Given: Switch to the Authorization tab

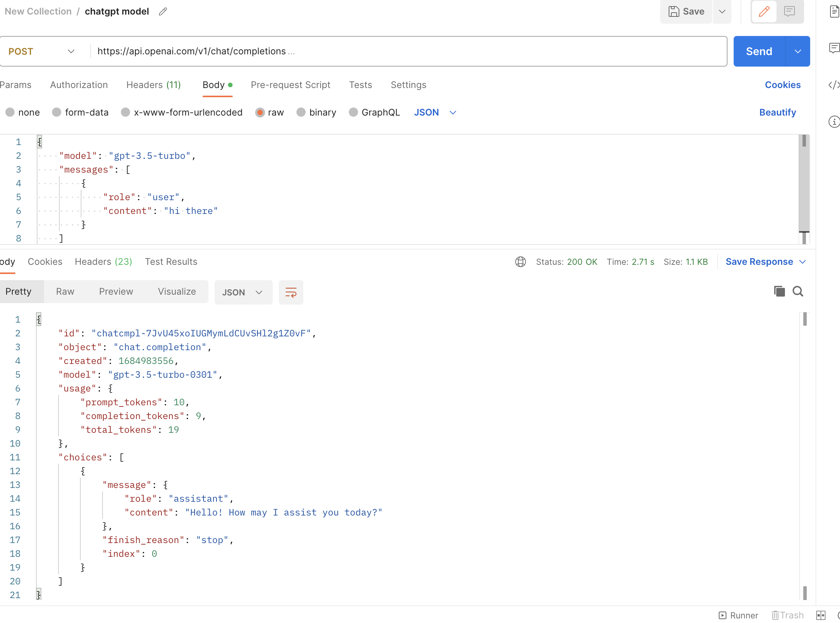Looking at the screenshot, I should (79, 85).
